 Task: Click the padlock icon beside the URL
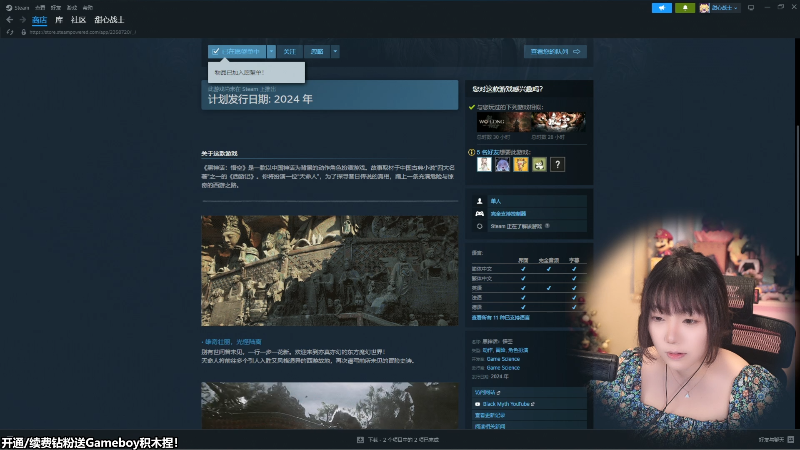(23, 32)
